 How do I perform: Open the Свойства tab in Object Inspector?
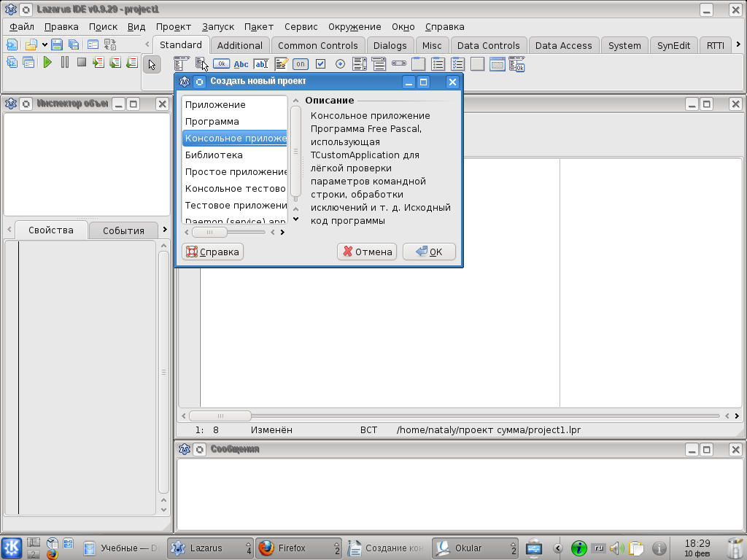51,230
